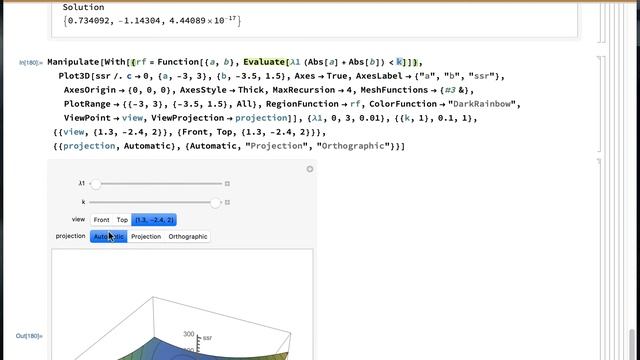
Task: Select the Top view option
Action: pos(122,220)
